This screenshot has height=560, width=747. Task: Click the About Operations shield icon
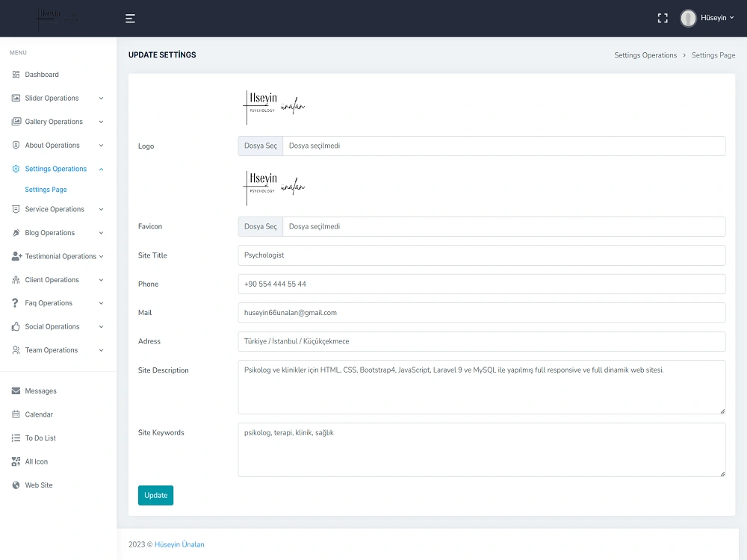pyautogui.click(x=16, y=146)
